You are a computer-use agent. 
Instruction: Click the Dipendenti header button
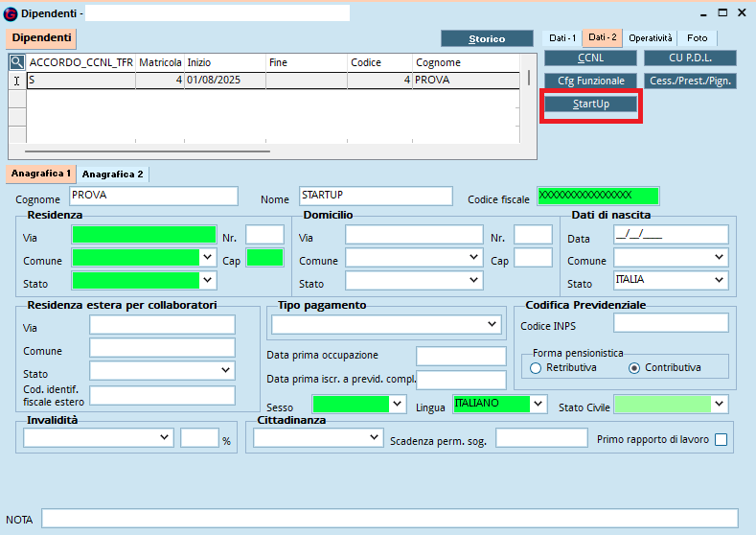41,38
